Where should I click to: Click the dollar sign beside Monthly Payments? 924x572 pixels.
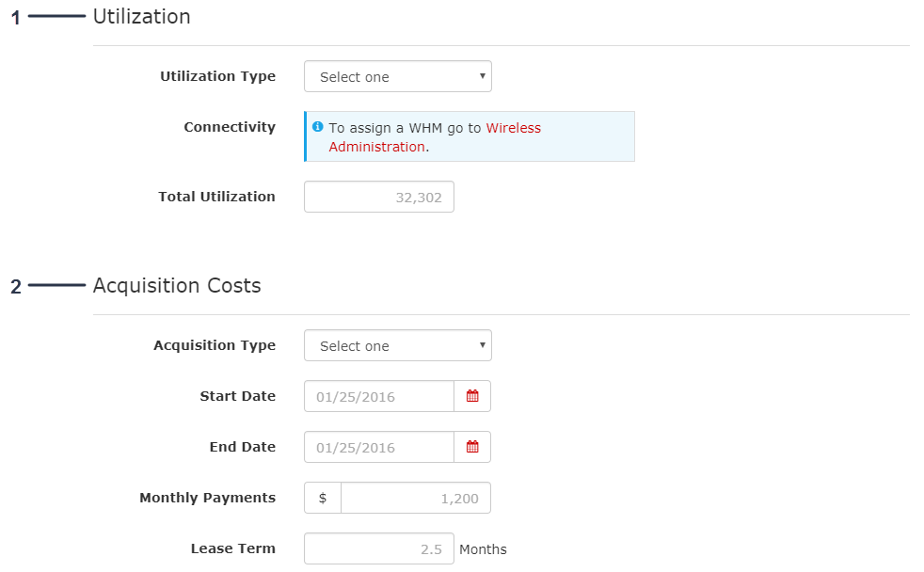323,499
